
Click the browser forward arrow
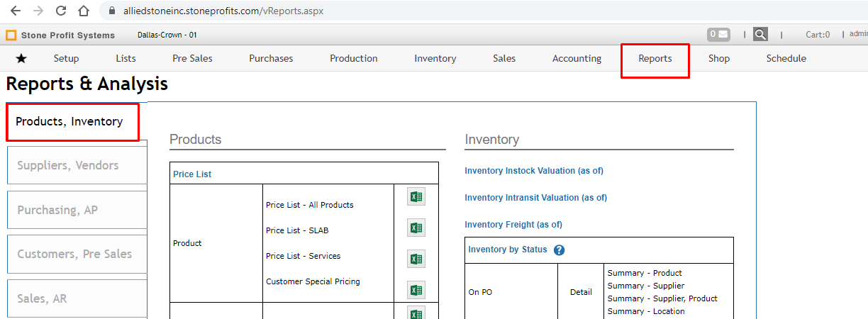pos(38,11)
